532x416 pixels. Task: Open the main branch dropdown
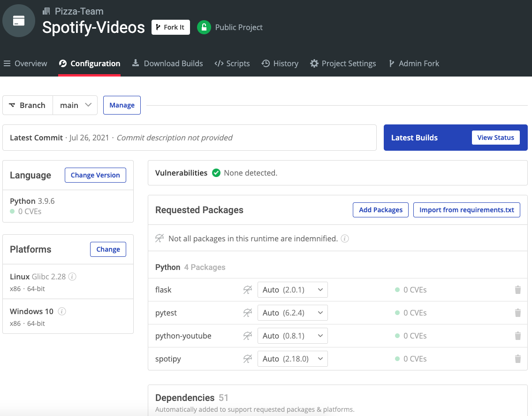coord(75,105)
